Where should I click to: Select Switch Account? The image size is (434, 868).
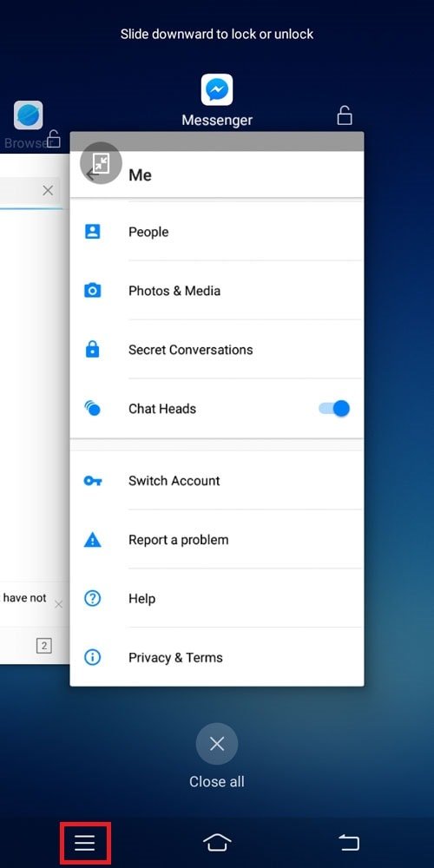tap(217, 481)
